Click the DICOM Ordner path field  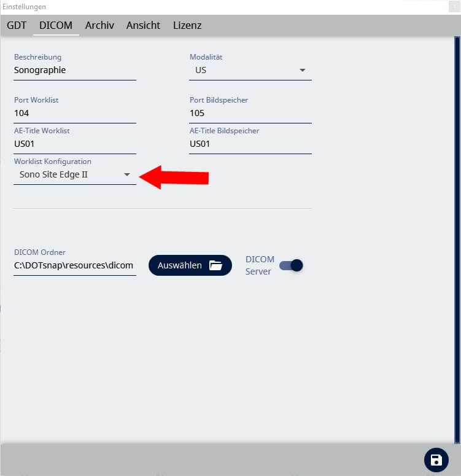click(x=74, y=265)
